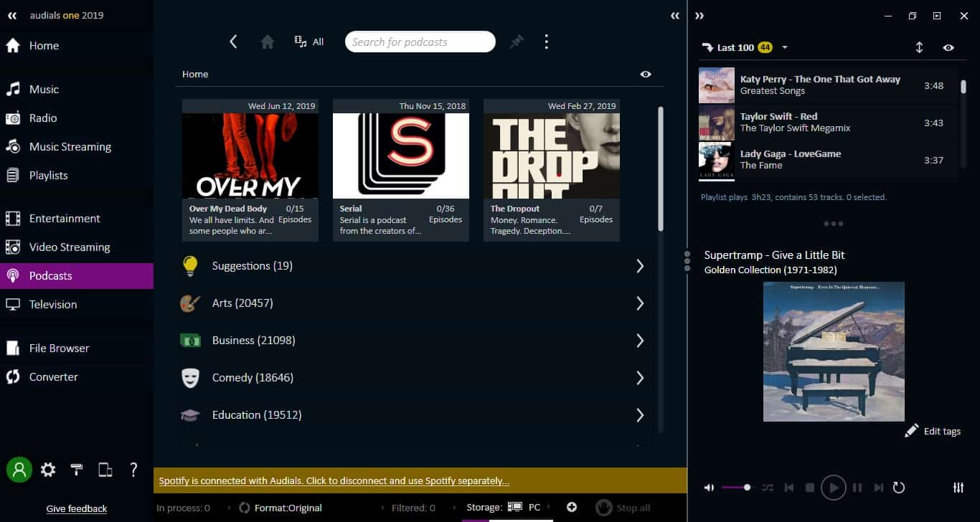This screenshot has height=522, width=980.
Task: Open the Serial podcast card
Action: (x=401, y=170)
